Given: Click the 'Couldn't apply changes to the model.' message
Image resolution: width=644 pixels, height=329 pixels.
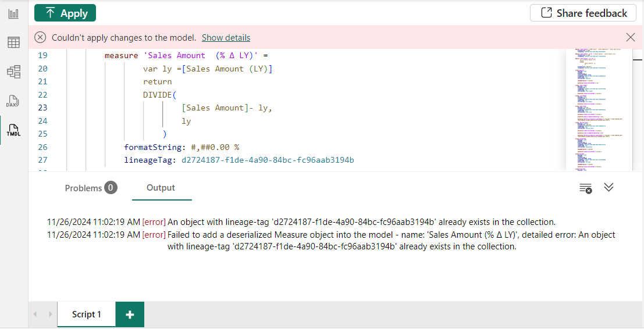Looking at the screenshot, I should coord(124,38).
